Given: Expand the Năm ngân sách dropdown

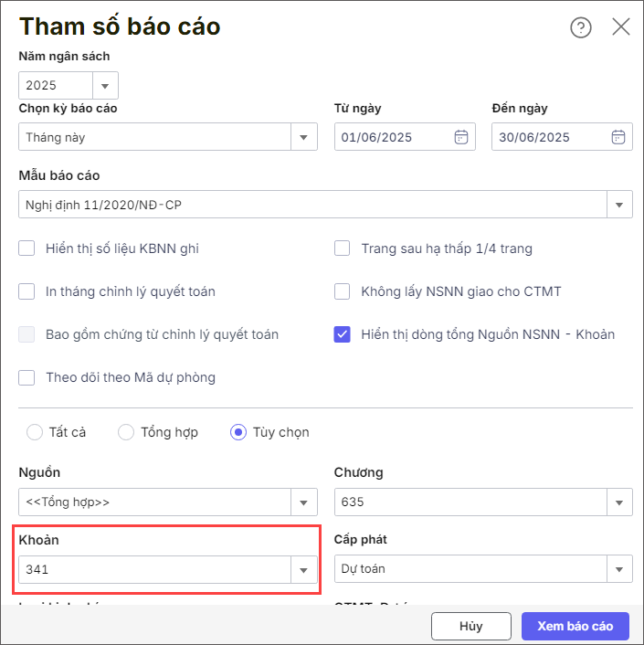Looking at the screenshot, I should tap(104, 86).
